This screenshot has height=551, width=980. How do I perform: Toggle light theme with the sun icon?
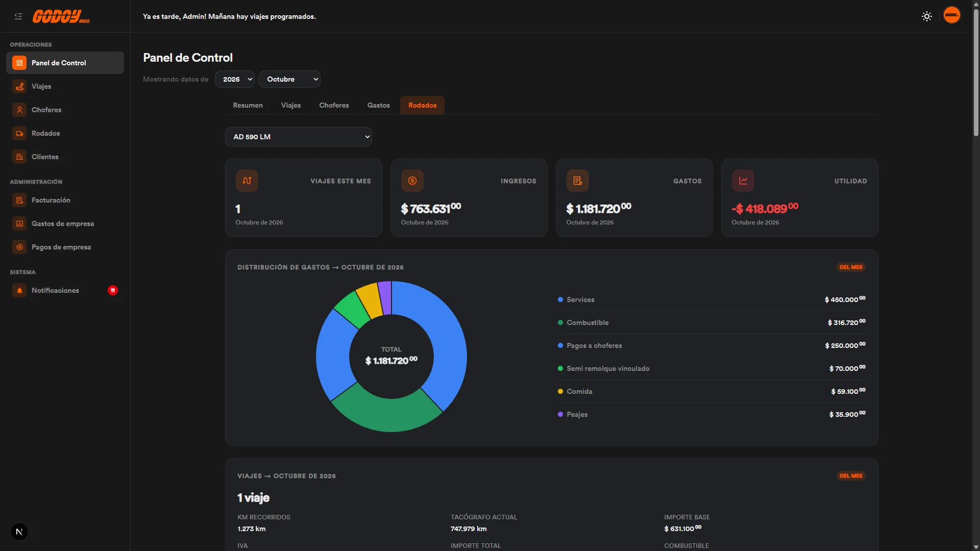tap(927, 16)
